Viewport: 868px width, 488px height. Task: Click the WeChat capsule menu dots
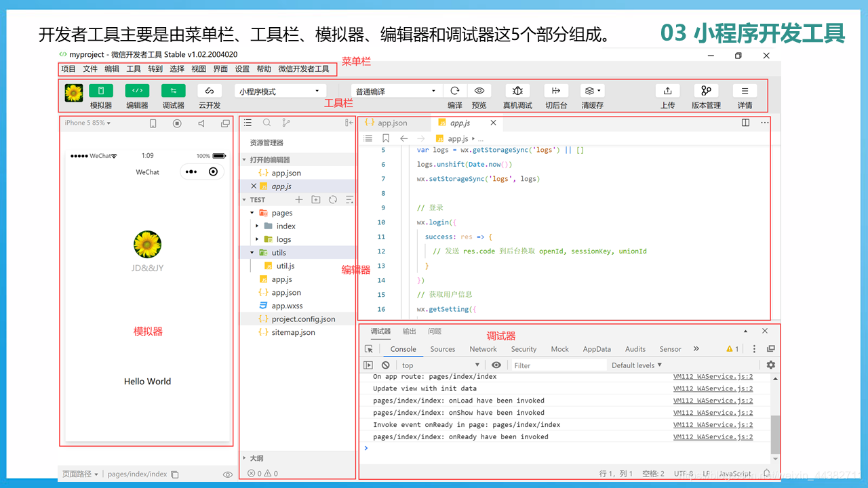191,172
